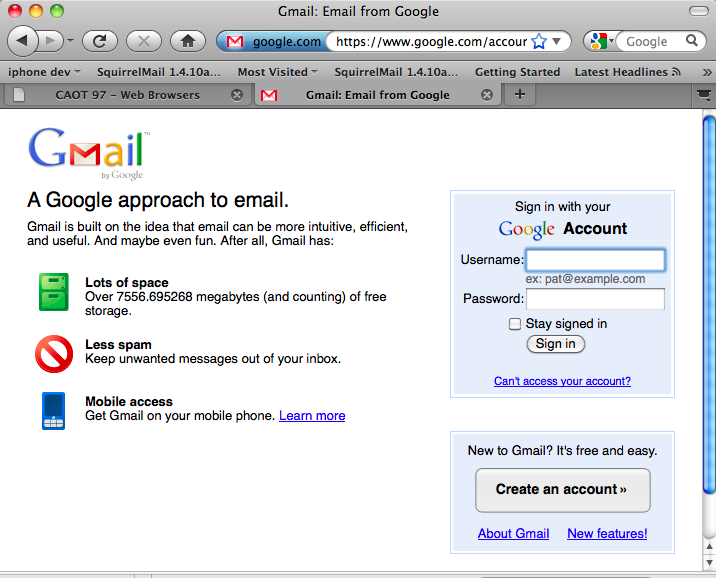Go to the Home page button
This screenshot has width=716, height=578.
tap(188, 42)
